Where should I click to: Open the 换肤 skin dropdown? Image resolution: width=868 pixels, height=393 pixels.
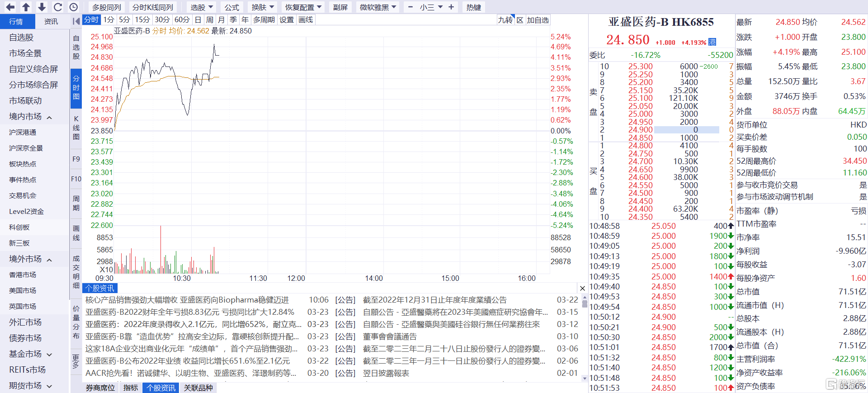pos(263,7)
